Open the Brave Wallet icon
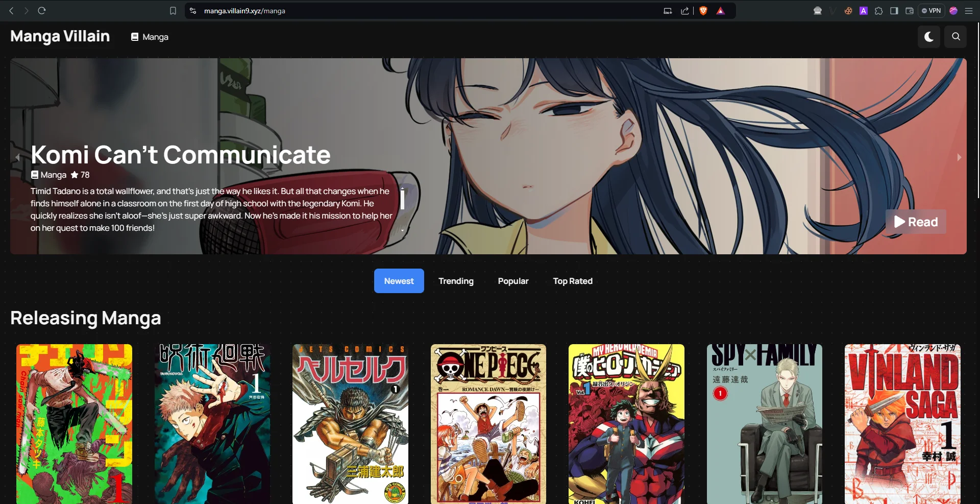 point(910,11)
